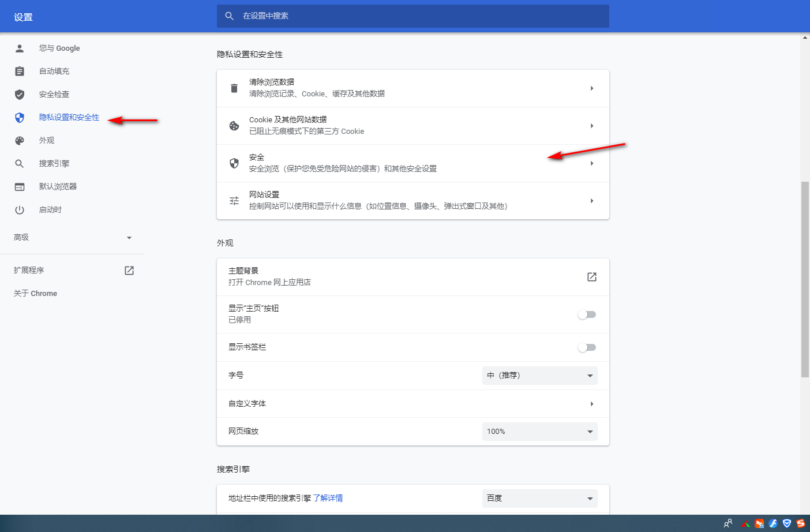Click the magnifier icon in the settings search bar
Viewport: 810px width, 532px height.
click(229, 16)
